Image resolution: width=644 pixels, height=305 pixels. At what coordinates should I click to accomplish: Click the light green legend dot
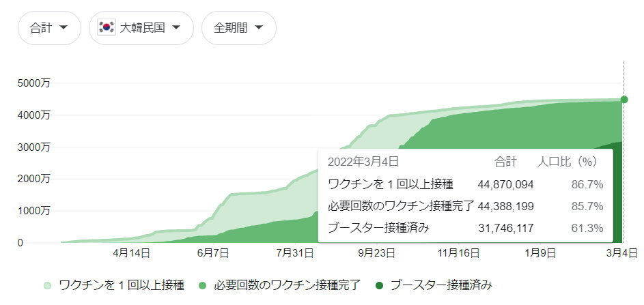(x=48, y=285)
